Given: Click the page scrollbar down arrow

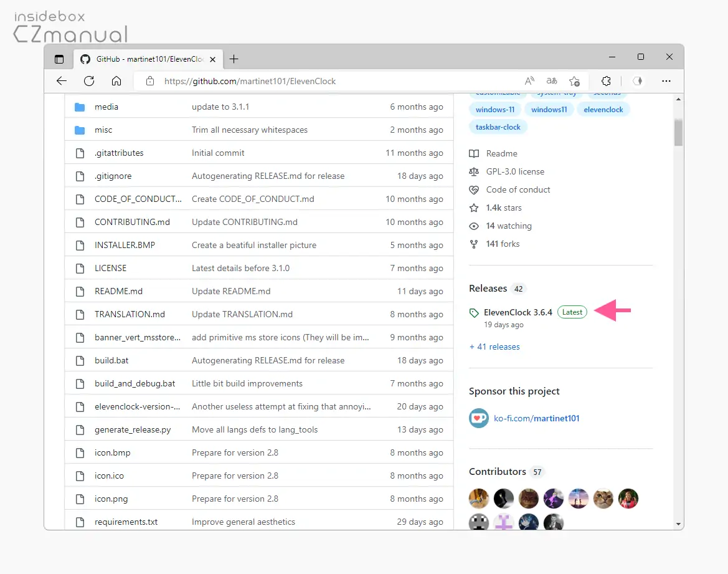Looking at the screenshot, I should point(678,524).
